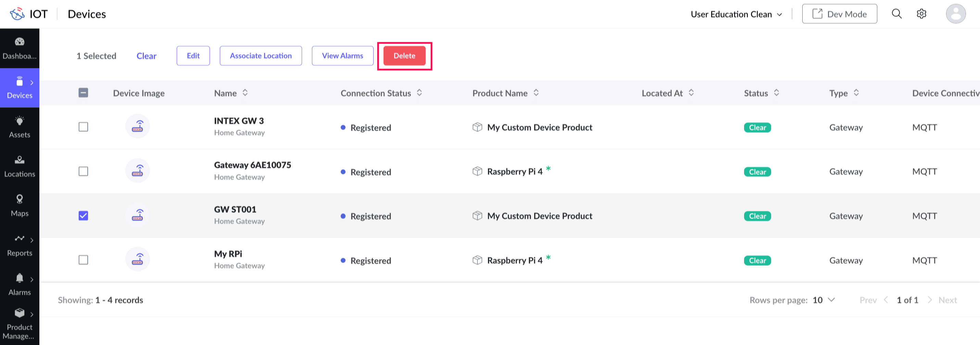
Task: Expand the Reports submenu arrow
Action: point(32,240)
